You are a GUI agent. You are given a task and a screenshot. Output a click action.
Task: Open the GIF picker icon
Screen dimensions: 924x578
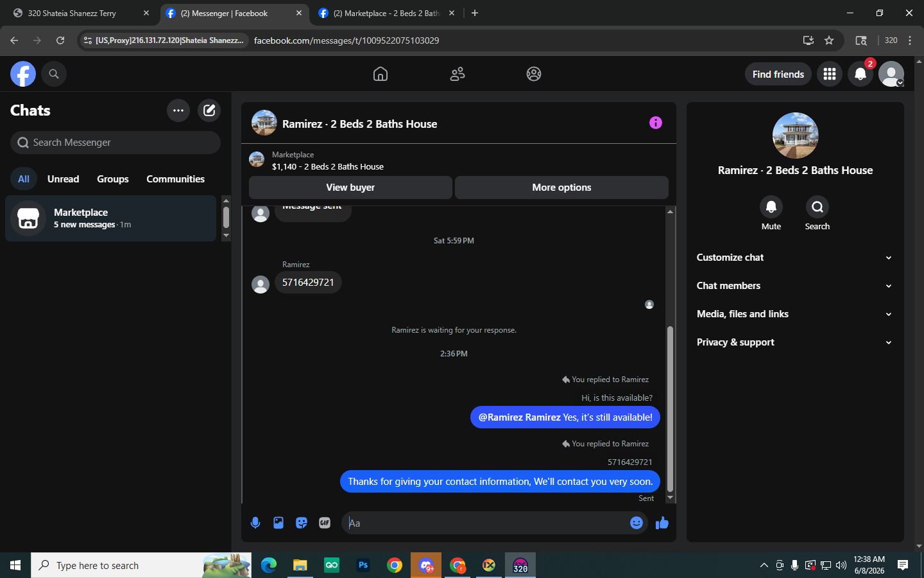pyautogui.click(x=325, y=523)
